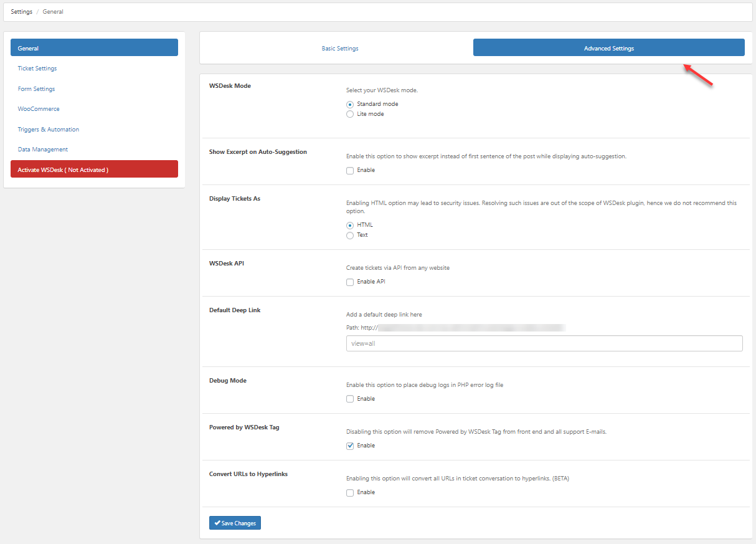This screenshot has height=544, width=756.
Task: Click 'Add a default deep link here' text
Action: pyautogui.click(x=384, y=315)
